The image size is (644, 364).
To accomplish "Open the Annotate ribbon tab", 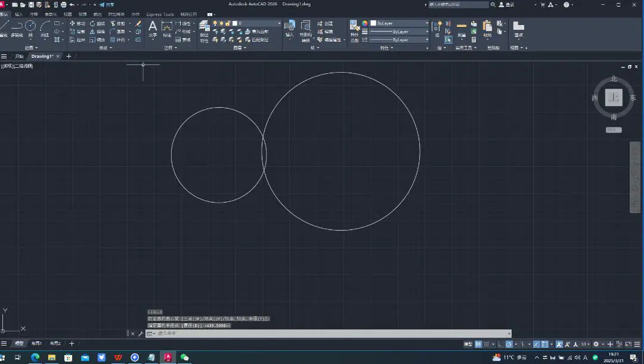I will click(x=33, y=14).
